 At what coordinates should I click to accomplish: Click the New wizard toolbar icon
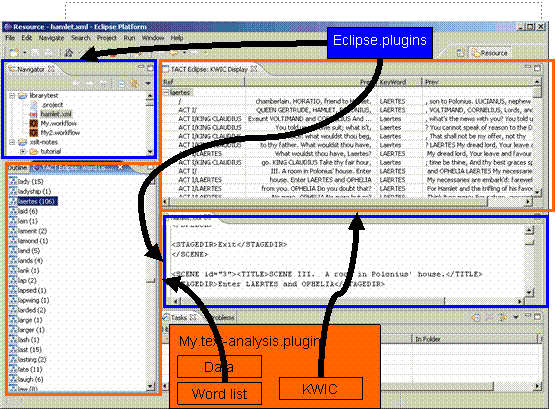pyautogui.click(x=14, y=53)
